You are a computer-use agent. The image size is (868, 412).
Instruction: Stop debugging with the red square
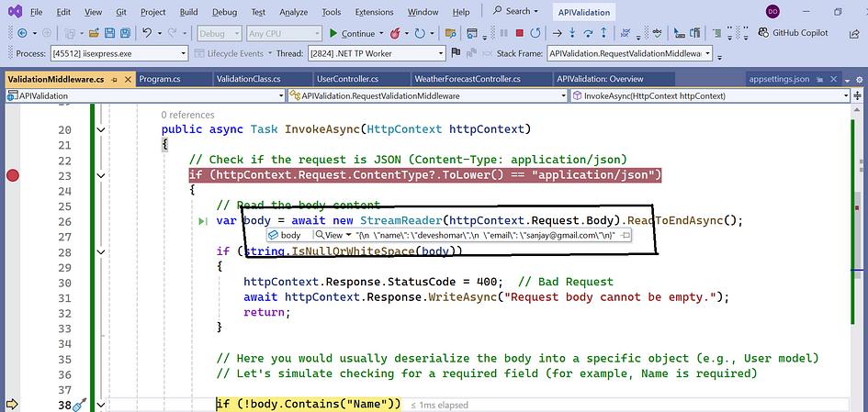[x=519, y=33]
